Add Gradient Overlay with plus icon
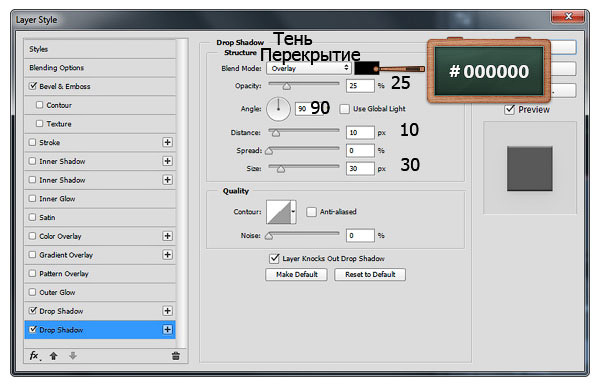Viewport: 600px width, 387px height. click(167, 255)
